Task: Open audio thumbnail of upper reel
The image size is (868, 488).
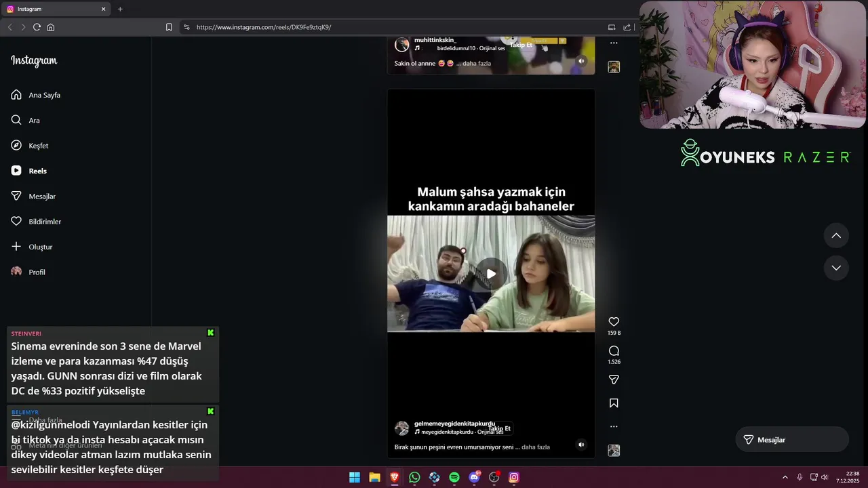Action: (x=614, y=67)
